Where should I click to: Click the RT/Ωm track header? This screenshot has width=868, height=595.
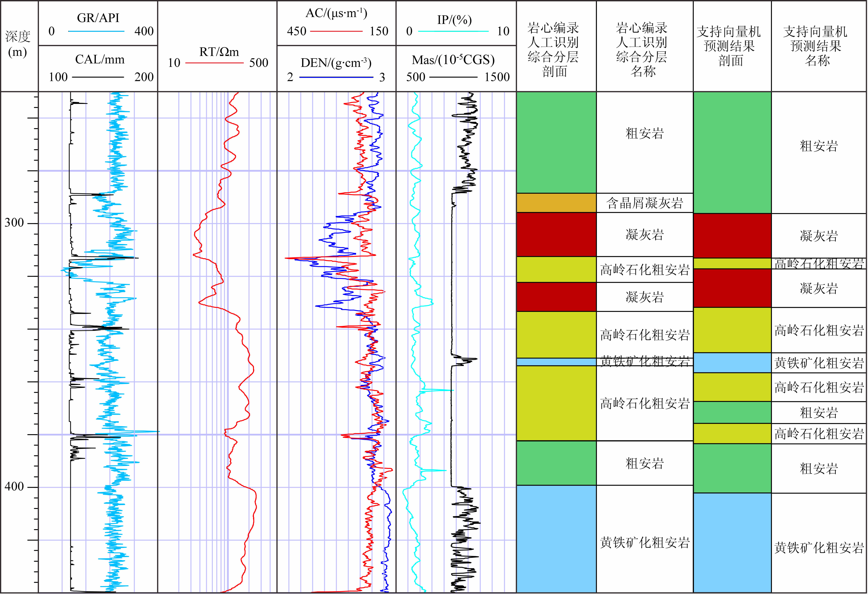[x=219, y=52]
